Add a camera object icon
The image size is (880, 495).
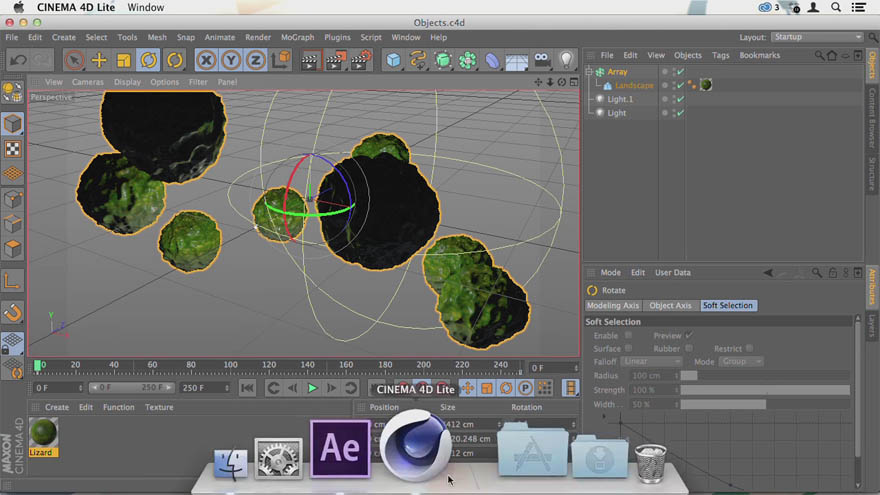[542, 60]
